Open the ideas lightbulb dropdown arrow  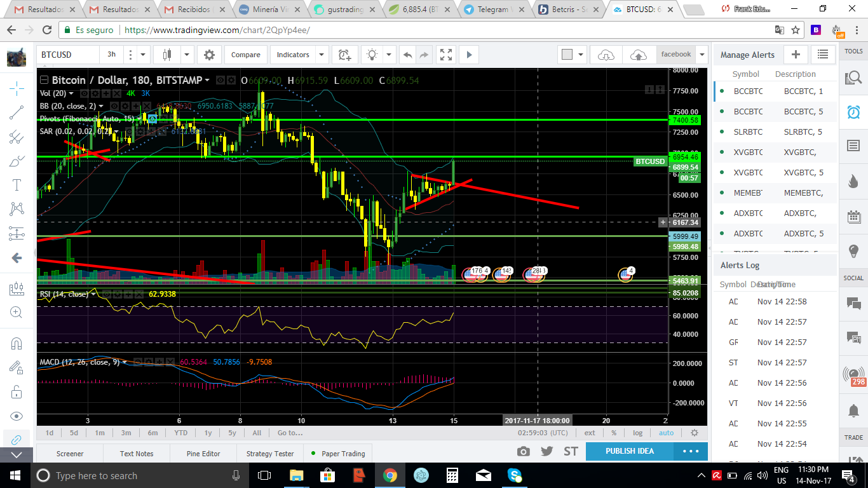[388, 55]
